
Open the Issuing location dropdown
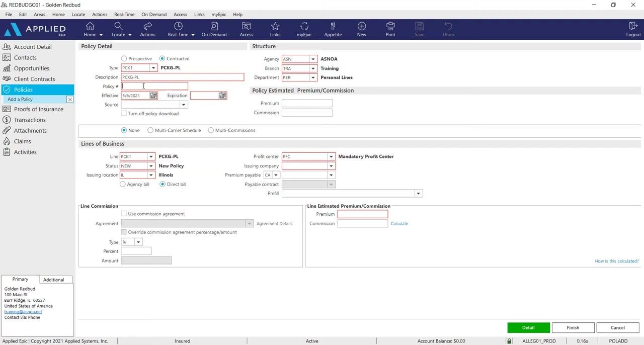[x=151, y=175]
